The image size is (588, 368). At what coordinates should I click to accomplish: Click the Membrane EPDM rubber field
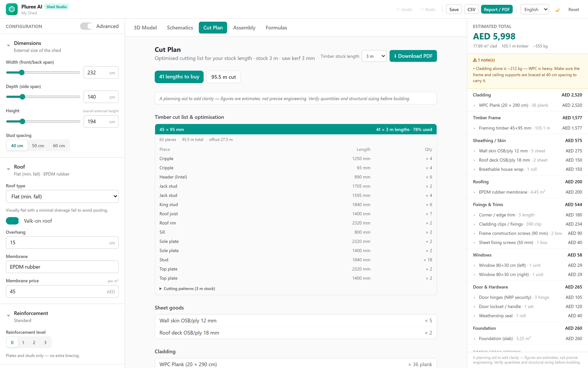coord(62,267)
